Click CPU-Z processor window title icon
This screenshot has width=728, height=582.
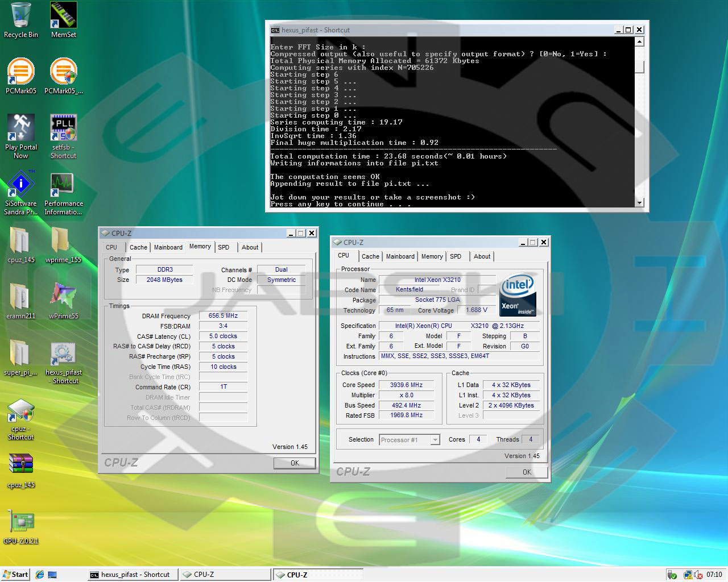[x=337, y=242]
